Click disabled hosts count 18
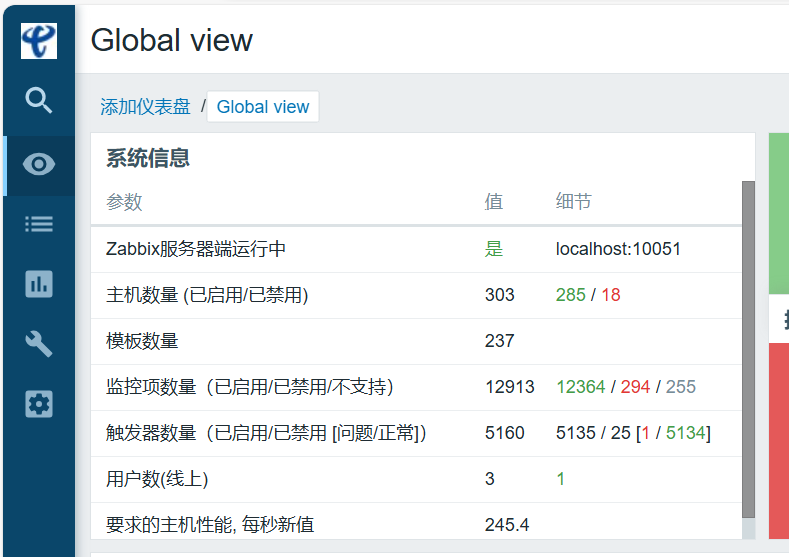 point(610,295)
